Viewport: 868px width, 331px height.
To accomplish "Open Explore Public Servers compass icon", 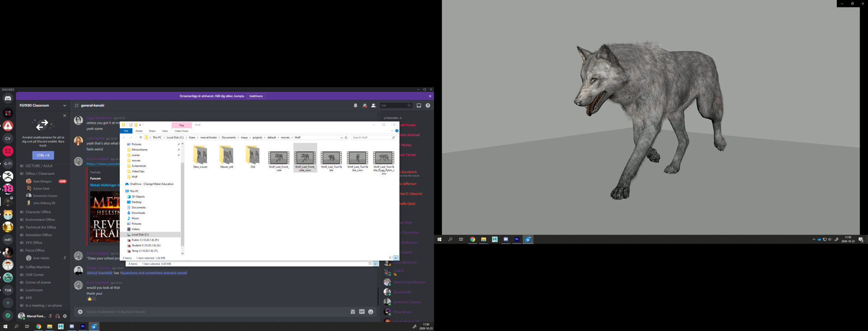I will 8,315.
